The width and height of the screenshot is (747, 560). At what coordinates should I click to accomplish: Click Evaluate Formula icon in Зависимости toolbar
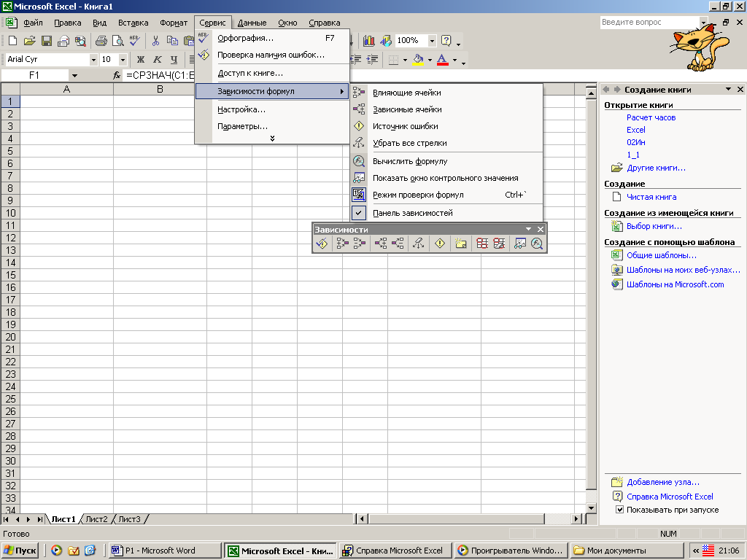point(537,244)
